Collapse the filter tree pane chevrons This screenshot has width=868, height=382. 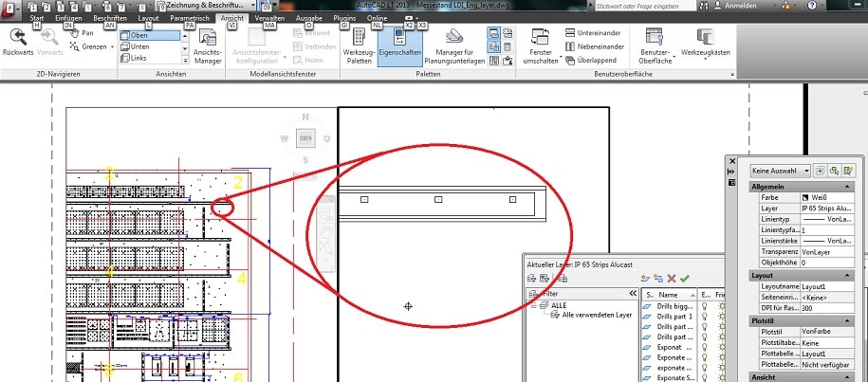point(633,294)
